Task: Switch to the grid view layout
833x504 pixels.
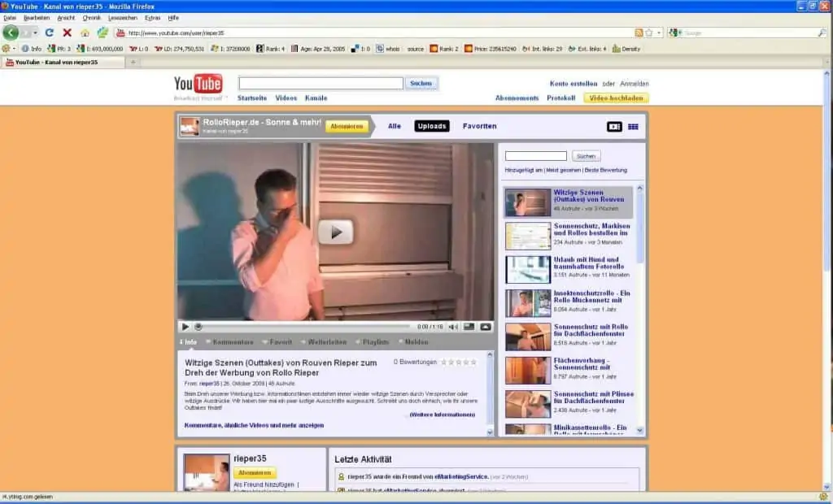Action: coord(633,127)
